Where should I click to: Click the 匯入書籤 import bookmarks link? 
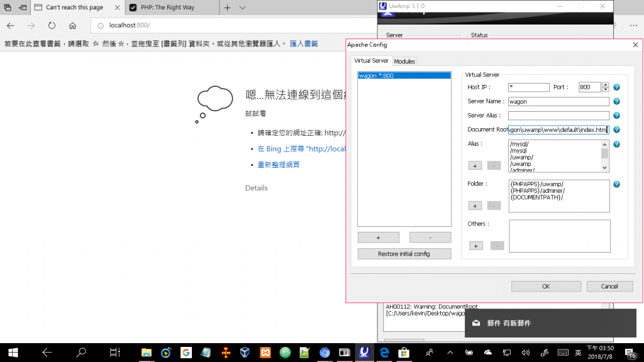click(x=304, y=43)
